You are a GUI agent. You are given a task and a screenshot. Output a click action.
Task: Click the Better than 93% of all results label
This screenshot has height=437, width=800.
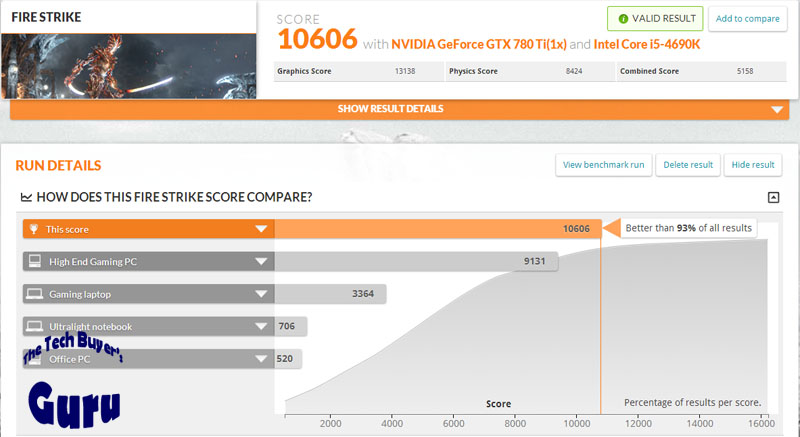pos(688,228)
